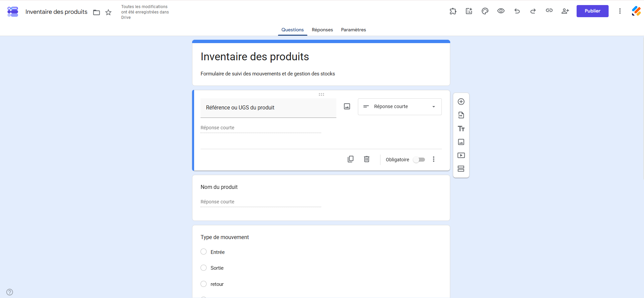Open the Réponse courte question type dropdown
The image size is (644, 298).
(x=400, y=107)
